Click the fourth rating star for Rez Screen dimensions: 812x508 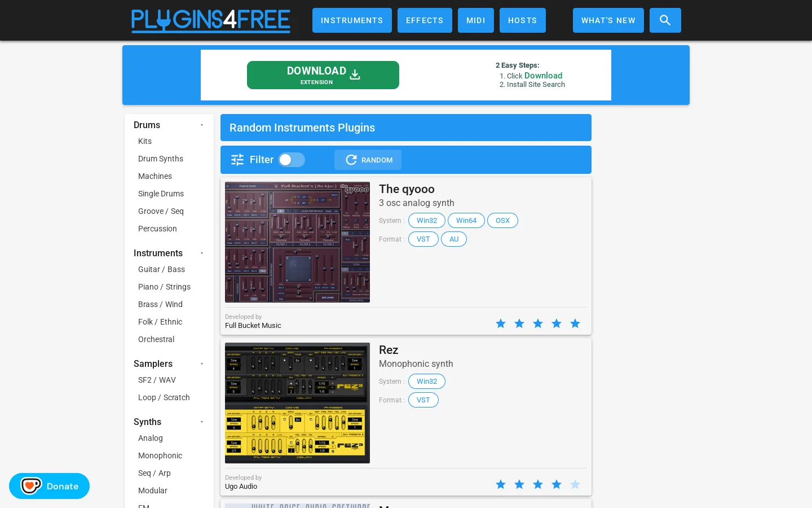[x=557, y=484]
